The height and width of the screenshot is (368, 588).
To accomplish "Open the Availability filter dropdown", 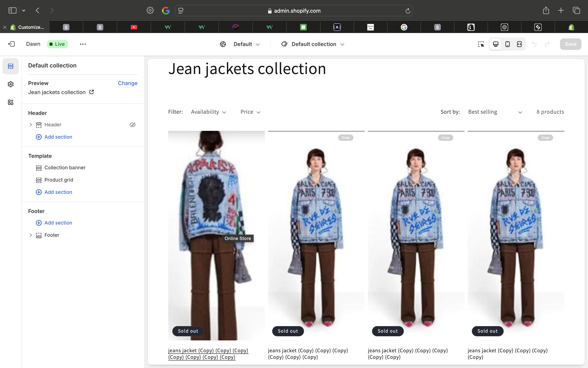I will [208, 112].
